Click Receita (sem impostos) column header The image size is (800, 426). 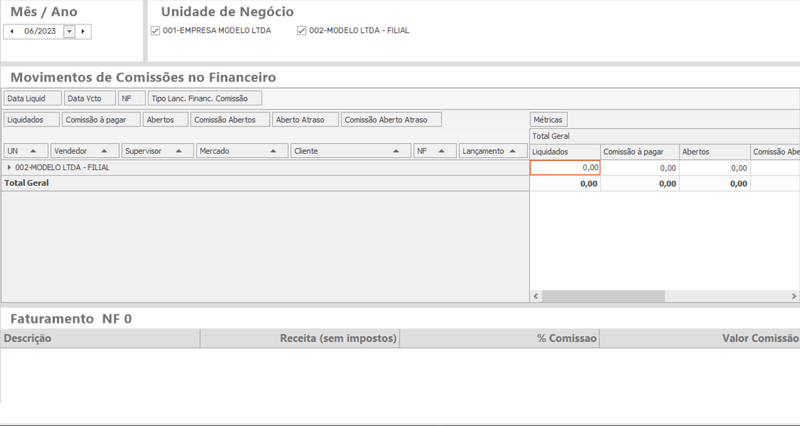coord(300,338)
